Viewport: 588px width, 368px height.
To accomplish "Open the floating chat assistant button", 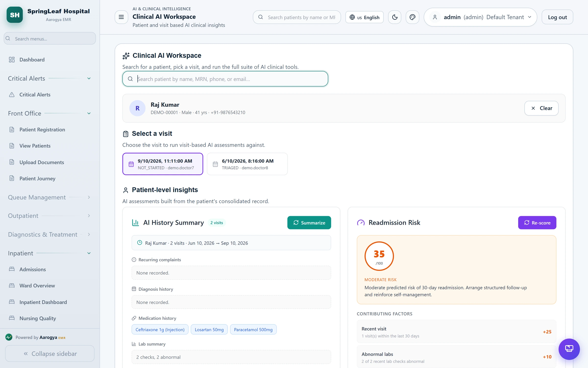I will tap(569, 349).
